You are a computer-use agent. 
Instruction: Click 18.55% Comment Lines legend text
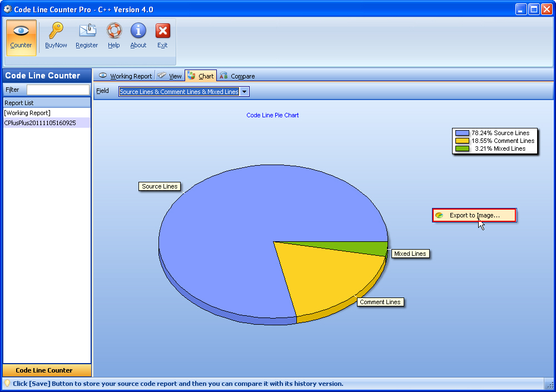tap(503, 141)
